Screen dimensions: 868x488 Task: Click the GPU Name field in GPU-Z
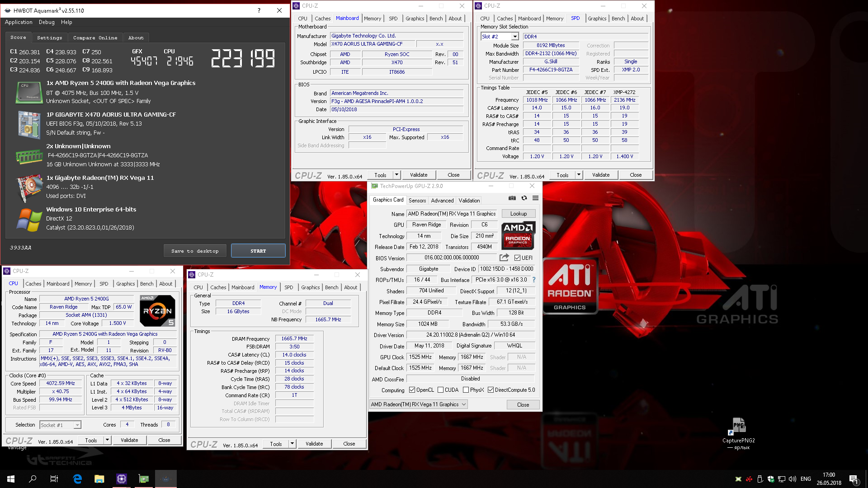point(452,214)
